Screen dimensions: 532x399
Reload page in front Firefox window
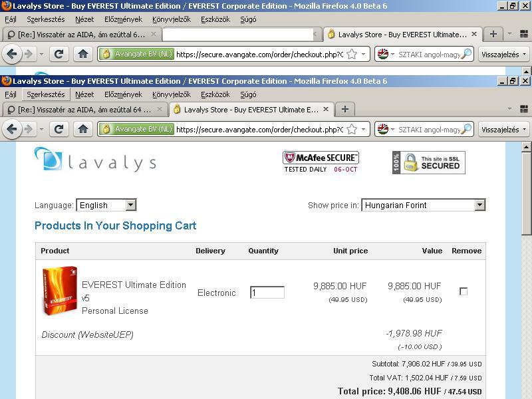click(59, 129)
